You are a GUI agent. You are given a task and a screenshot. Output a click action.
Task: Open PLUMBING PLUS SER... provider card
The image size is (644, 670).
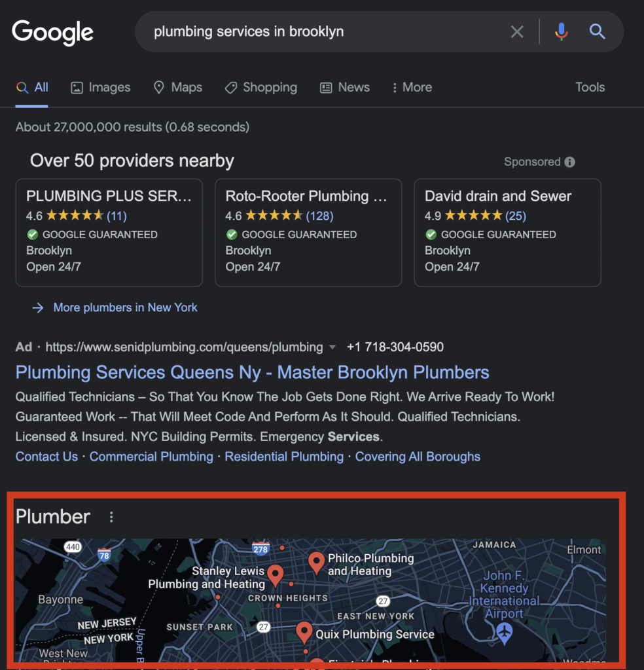click(x=109, y=232)
